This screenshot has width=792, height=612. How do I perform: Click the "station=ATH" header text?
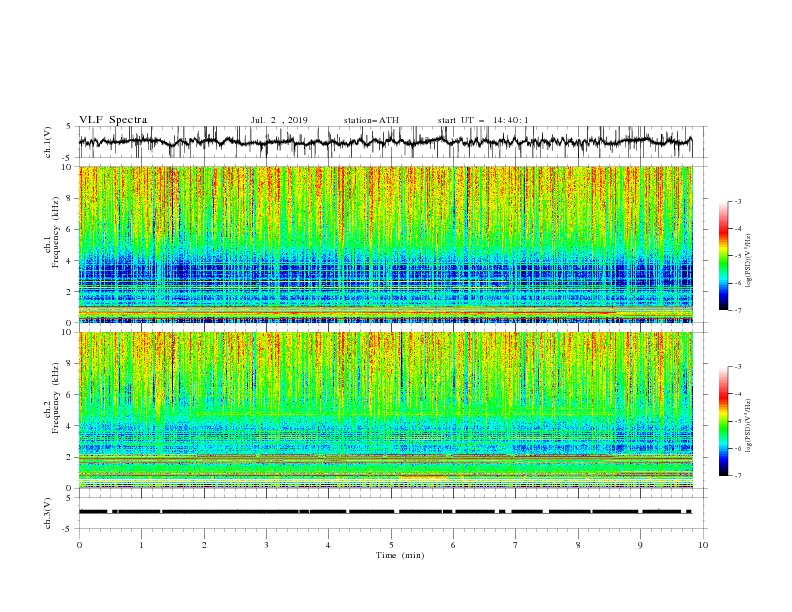[x=371, y=120]
